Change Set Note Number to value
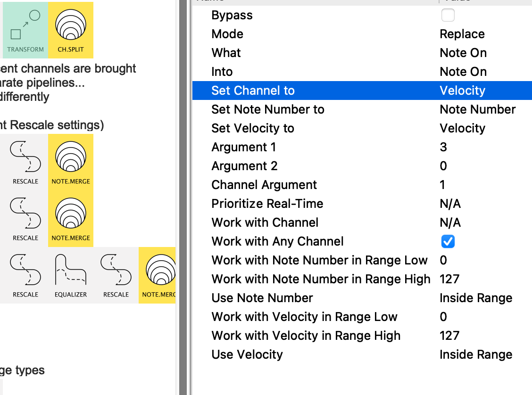532x395 pixels. tap(477, 109)
